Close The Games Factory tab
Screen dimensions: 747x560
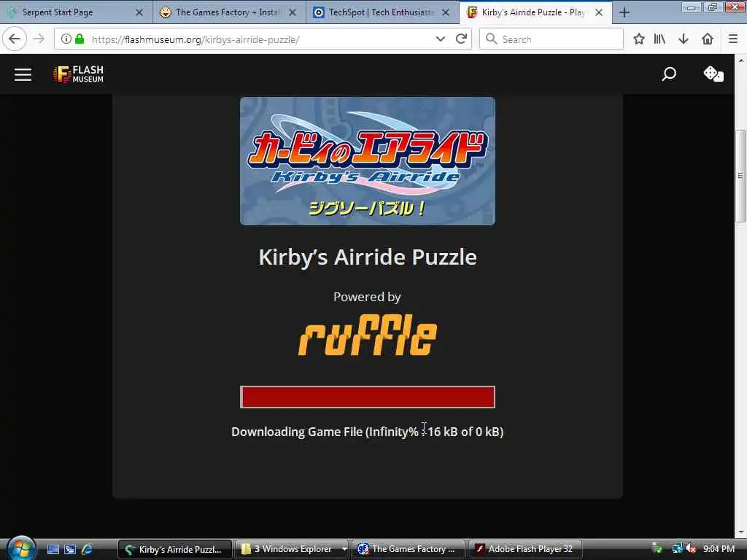point(293,12)
